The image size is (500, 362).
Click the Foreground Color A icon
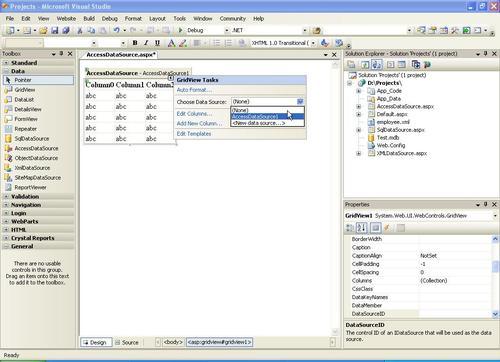pos(171,43)
